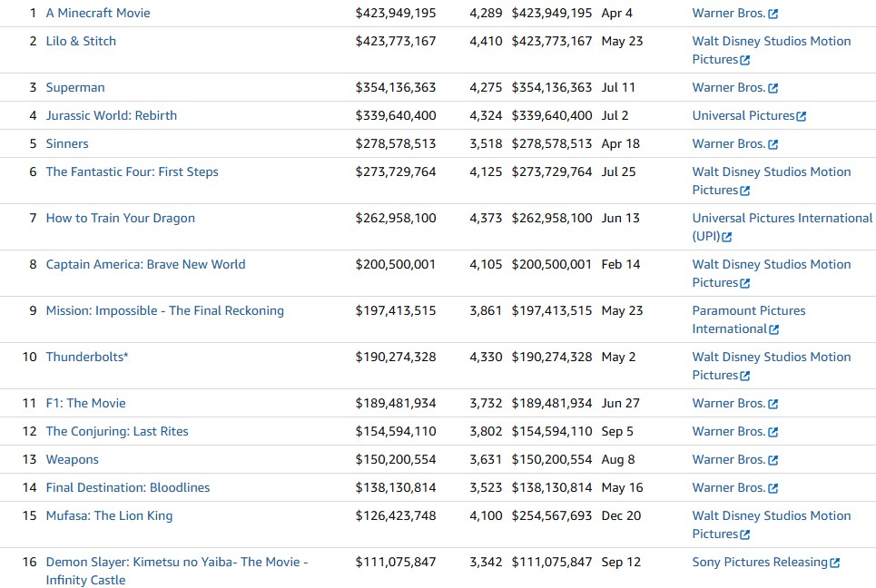Click external link icon next to Universal Pictures
The height and width of the screenshot is (588, 876).
point(802,116)
